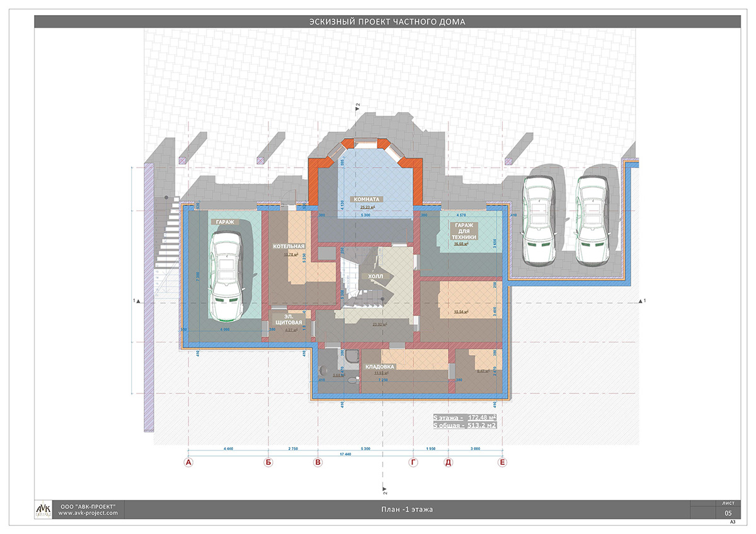Click the S общая - 513.2 м2 text
Screen dimensions: 756x534
[x=464, y=426]
